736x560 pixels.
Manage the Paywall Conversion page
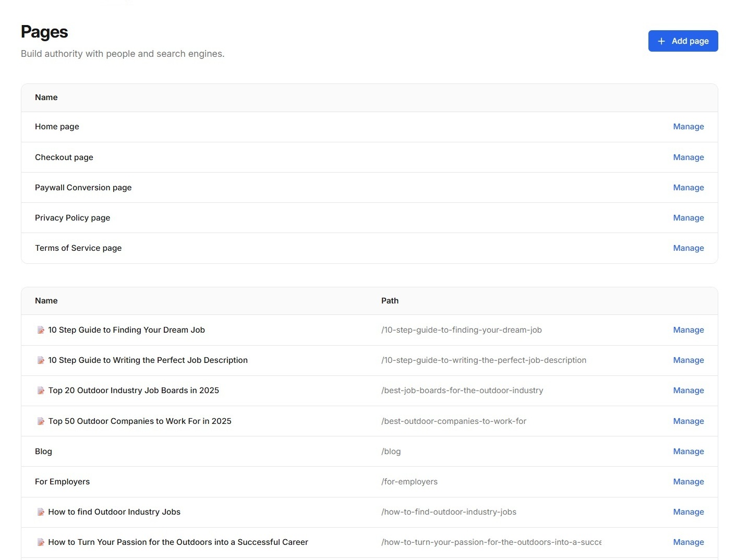click(x=688, y=187)
